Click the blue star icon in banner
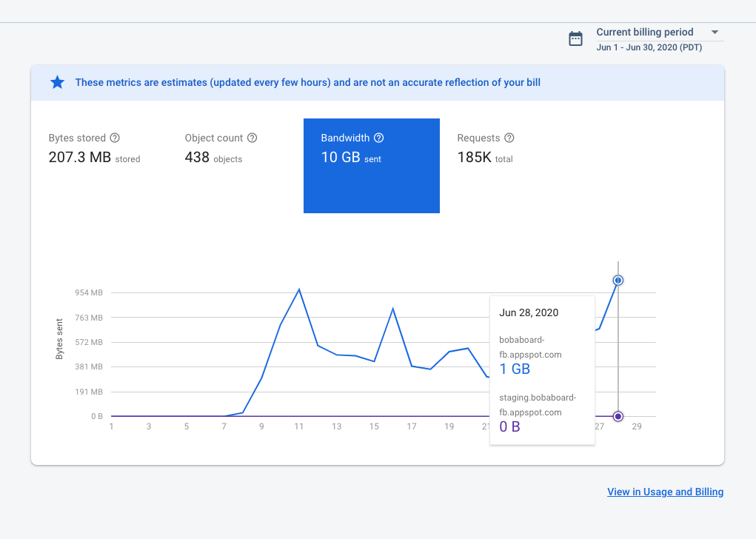756x539 pixels. (x=57, y=82)
